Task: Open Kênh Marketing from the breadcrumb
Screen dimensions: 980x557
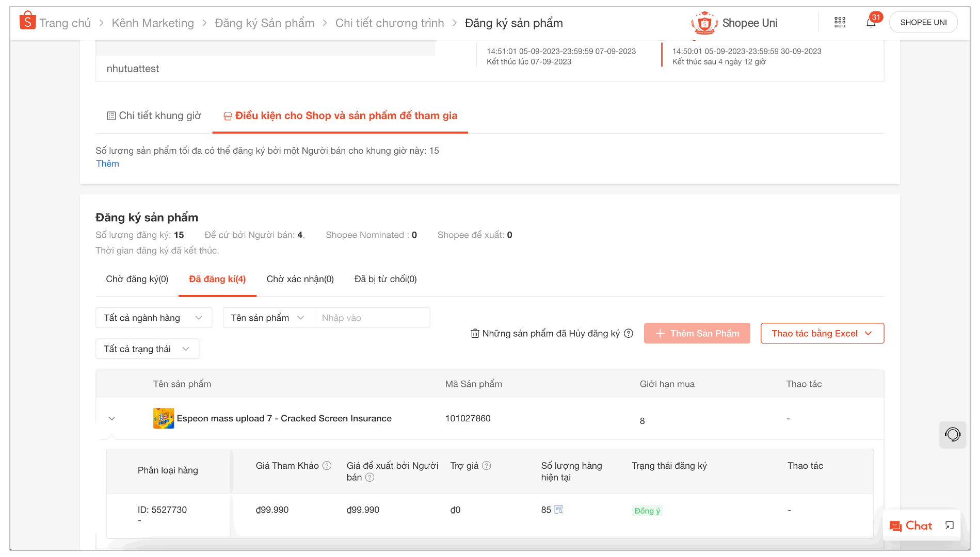Action: pyautogui.click(x=153, y=23)
